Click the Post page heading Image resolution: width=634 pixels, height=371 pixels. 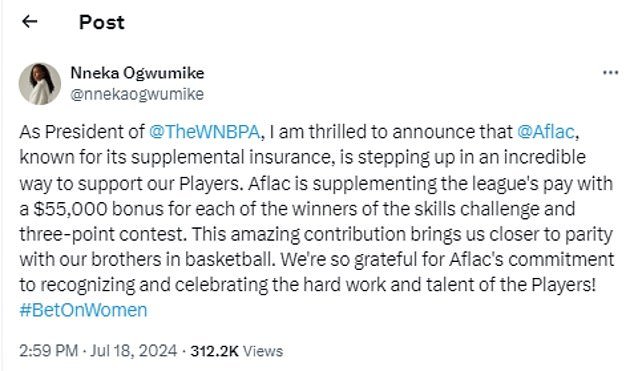[x=102, y=22]
